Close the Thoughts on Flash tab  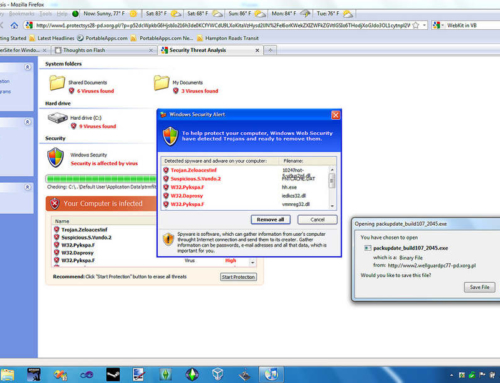(x=151, y=50)
